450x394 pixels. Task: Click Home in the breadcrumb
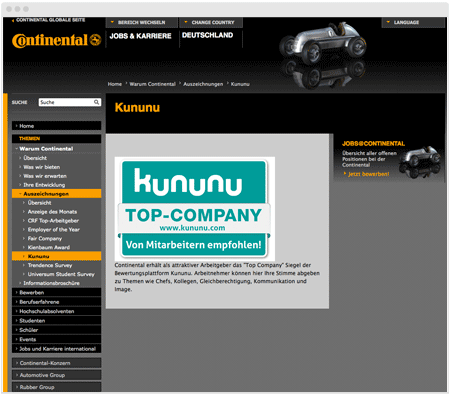[x=115, y=84]
